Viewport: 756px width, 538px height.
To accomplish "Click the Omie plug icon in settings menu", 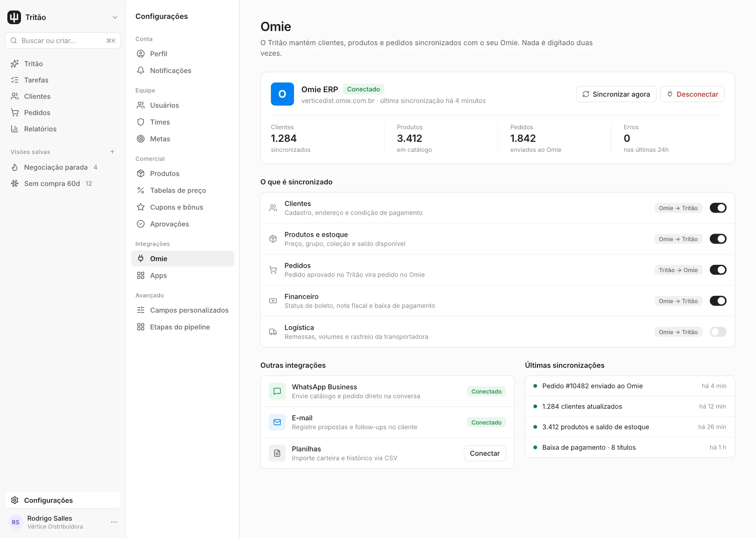I will tap(141, 258).
